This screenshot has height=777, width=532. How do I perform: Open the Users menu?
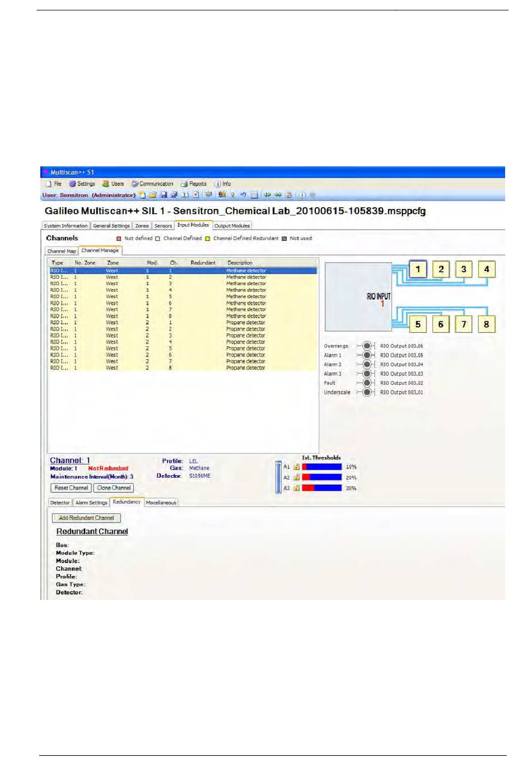pos(113,184)
